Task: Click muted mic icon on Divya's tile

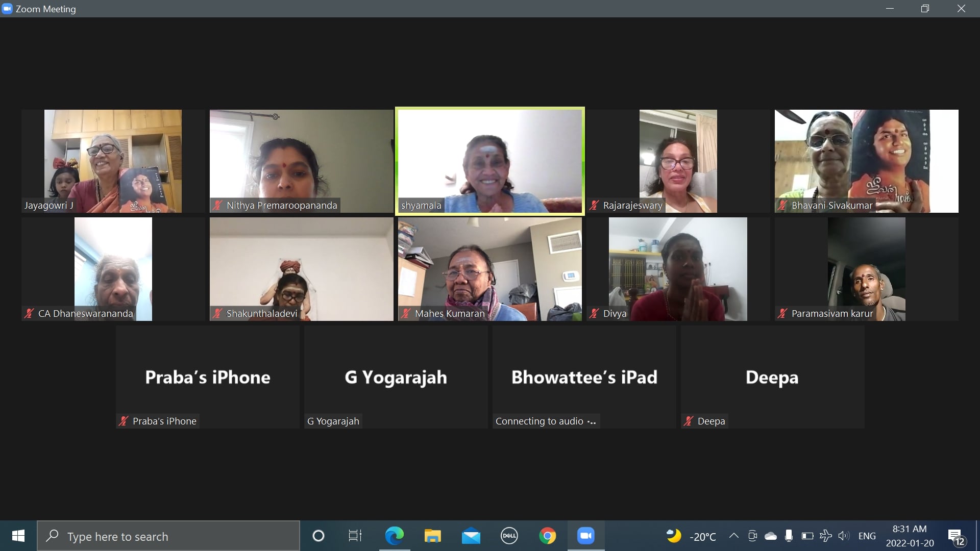Action: tap(594, 313)
